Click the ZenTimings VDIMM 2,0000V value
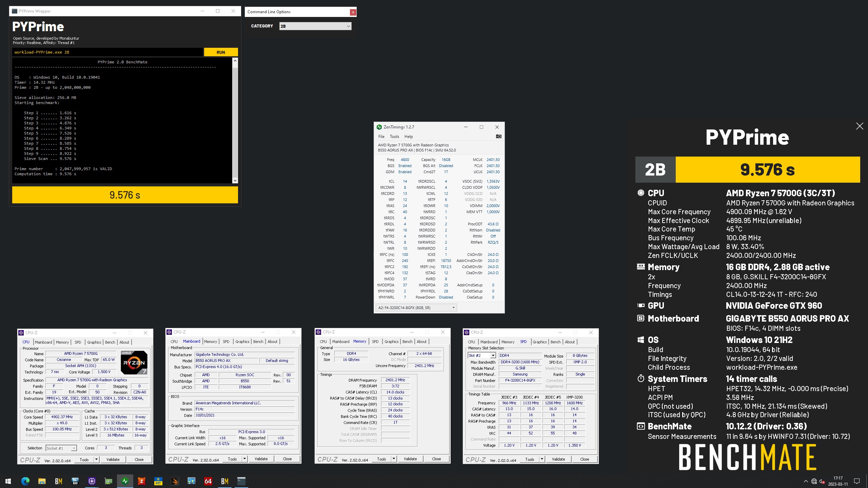Screen dimensions: 868x488 point(493,206)
